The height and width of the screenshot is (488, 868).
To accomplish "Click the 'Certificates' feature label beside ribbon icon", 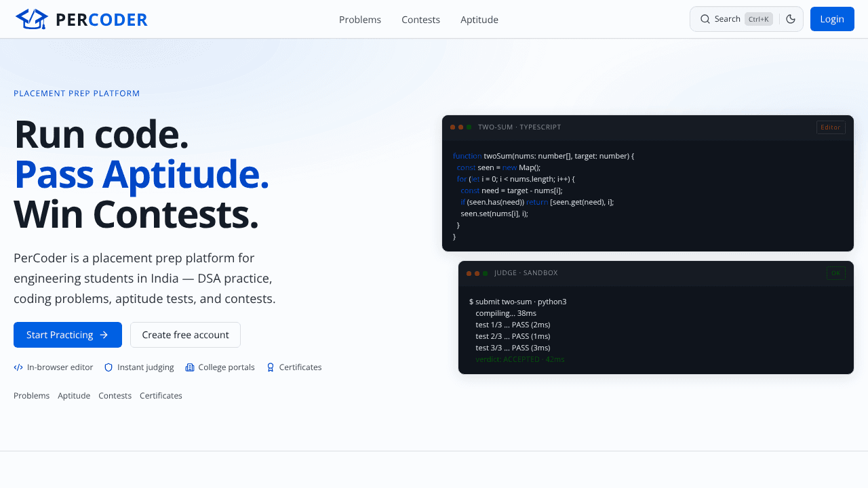I will pos(300,367).
